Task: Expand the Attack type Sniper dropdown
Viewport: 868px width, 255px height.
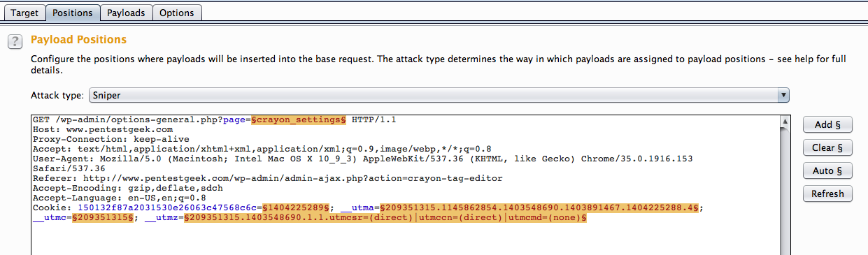Action: (x=439, y=94)
